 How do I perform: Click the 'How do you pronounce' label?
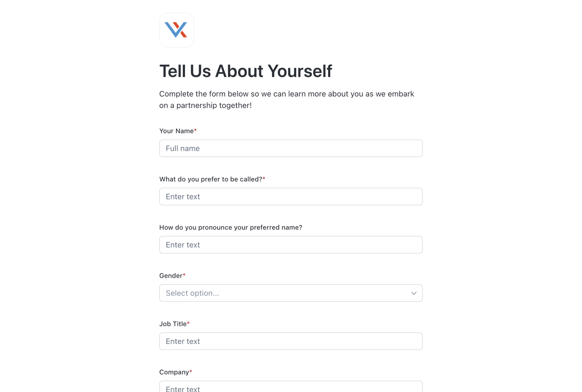(230, 227)
